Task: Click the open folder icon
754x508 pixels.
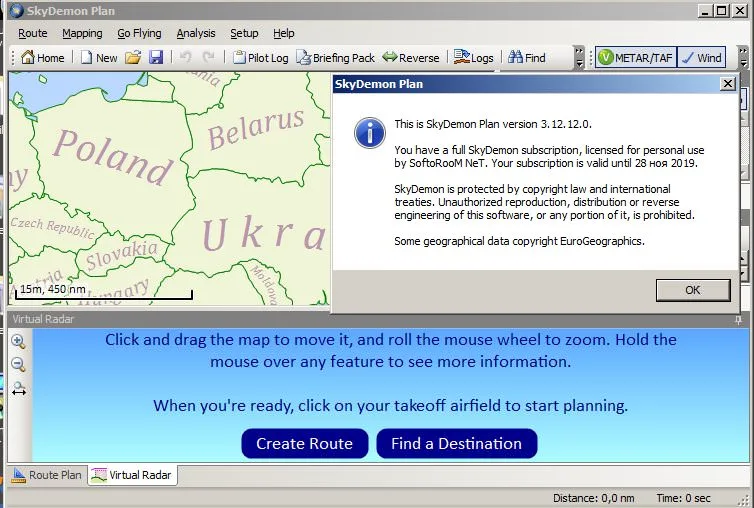Action: (x=133, y=58)
